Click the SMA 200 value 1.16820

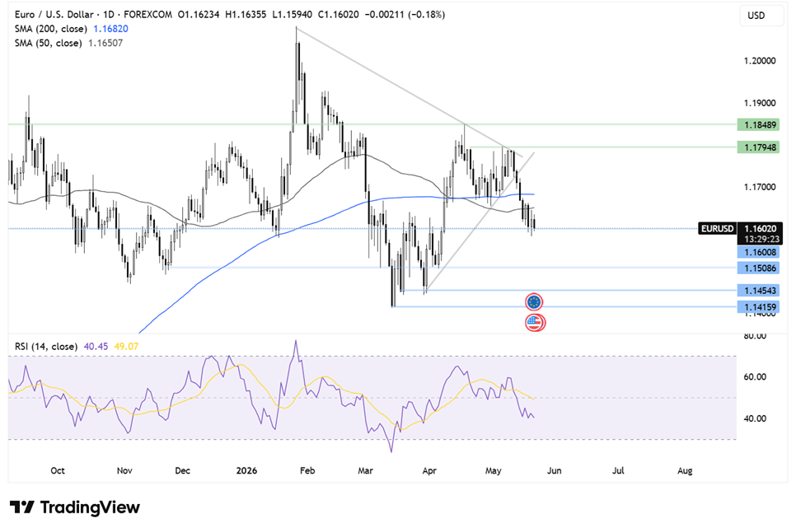[110, 29]
